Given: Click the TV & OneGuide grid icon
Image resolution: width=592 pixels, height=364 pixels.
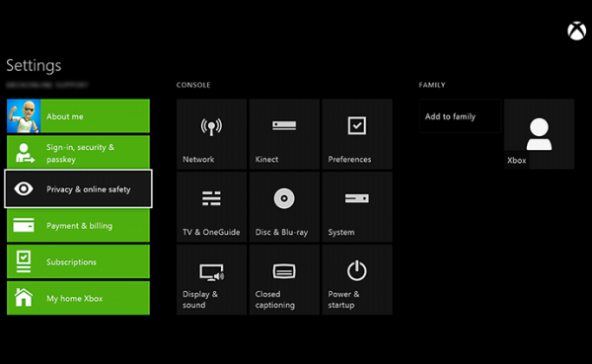Looking at the screenshot, I should tap(211, 198).
